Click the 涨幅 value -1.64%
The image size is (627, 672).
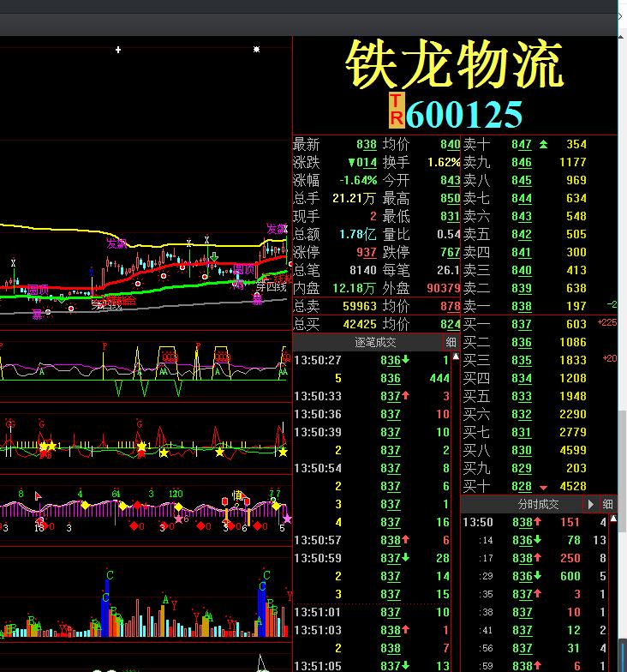(x=358, y=180)
